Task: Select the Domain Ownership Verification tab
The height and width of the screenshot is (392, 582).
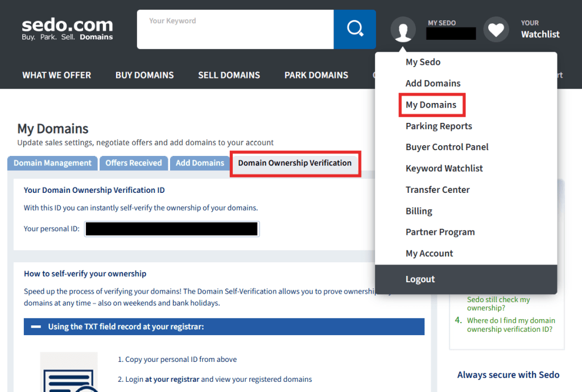Action: 295,163
